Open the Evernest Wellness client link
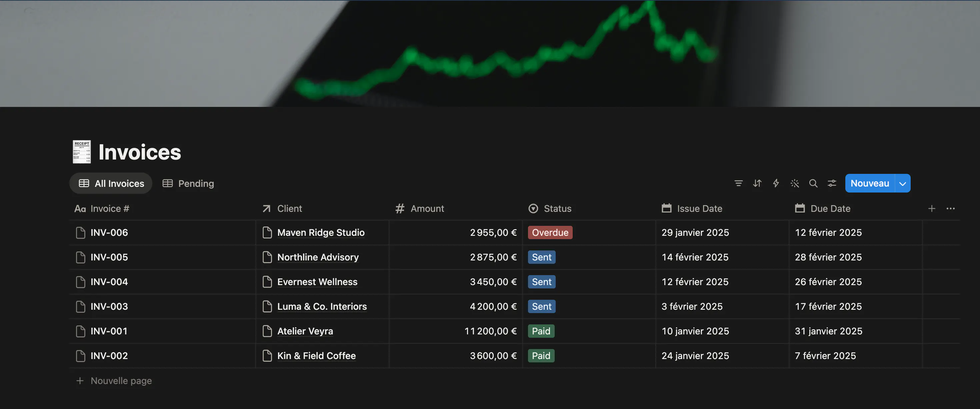 click(x=317, y=282)
